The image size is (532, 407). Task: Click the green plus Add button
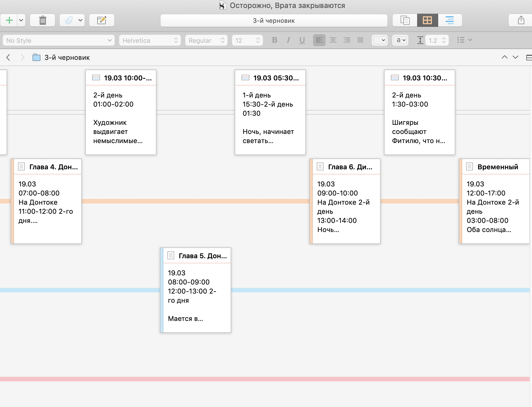[9, 20]
